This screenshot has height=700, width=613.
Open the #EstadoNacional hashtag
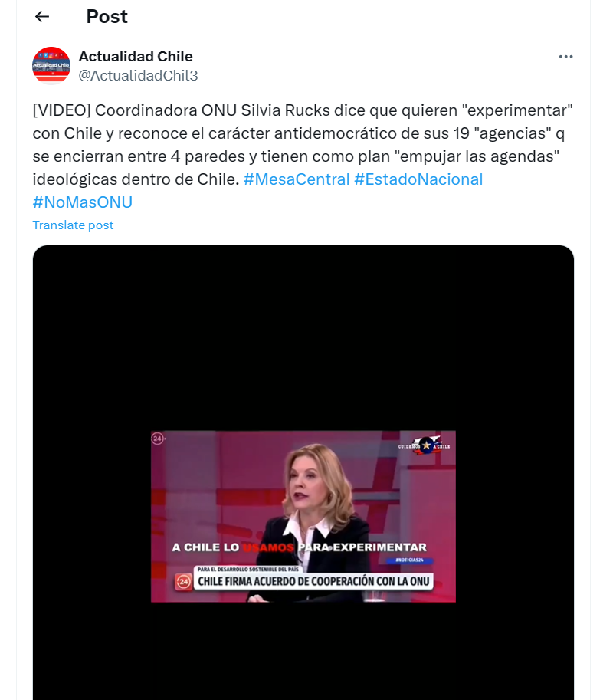point(418,179)
